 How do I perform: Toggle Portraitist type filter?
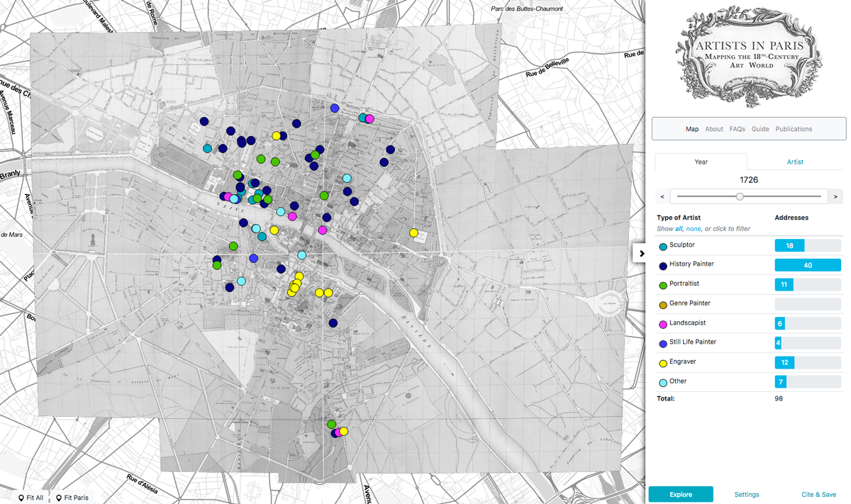click(684, 284)
